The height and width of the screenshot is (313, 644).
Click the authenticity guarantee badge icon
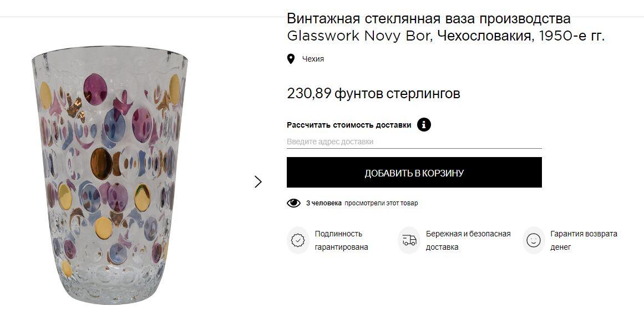click(298, 240)
